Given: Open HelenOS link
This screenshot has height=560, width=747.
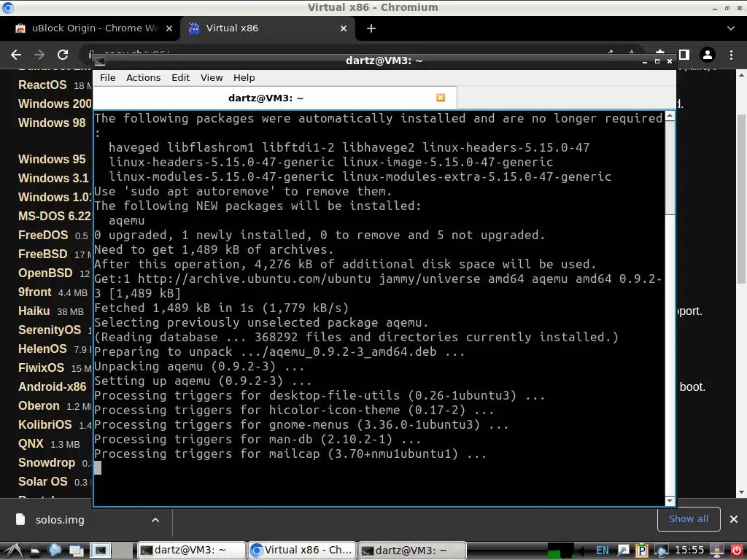Looking at the screenshot, I should [x=42, y=349].
